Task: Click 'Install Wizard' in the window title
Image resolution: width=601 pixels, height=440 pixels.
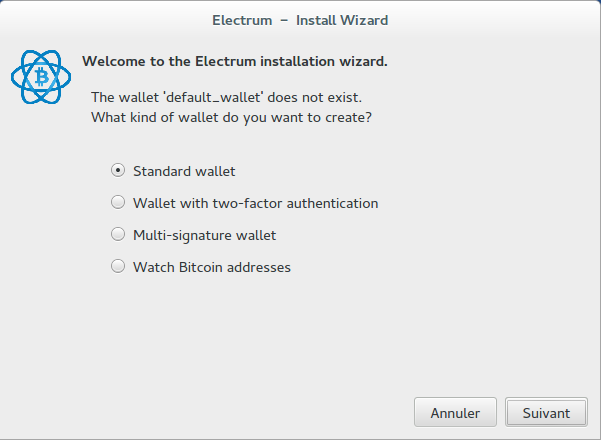Action: click(342, 19)
